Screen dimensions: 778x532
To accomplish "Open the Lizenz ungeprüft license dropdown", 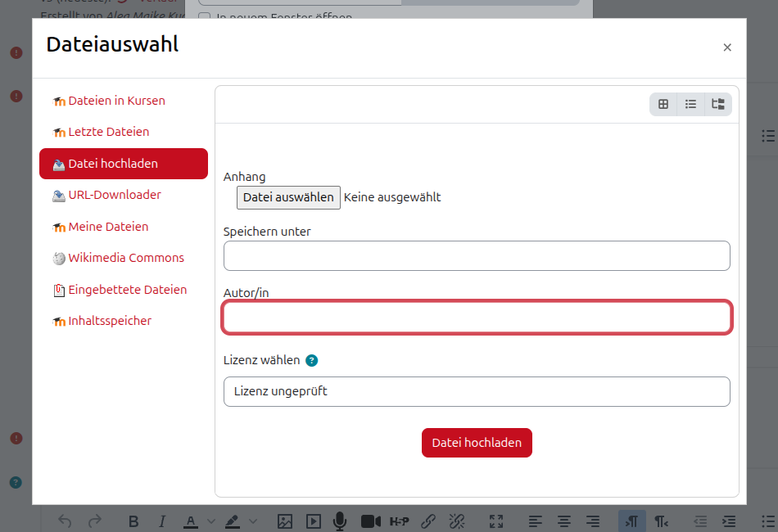I will pyautogui.click(x=477, y=391).
